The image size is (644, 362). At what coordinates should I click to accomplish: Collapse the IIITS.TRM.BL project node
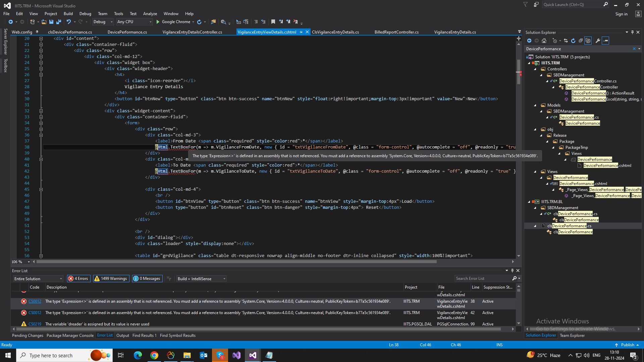click(529, 202)
